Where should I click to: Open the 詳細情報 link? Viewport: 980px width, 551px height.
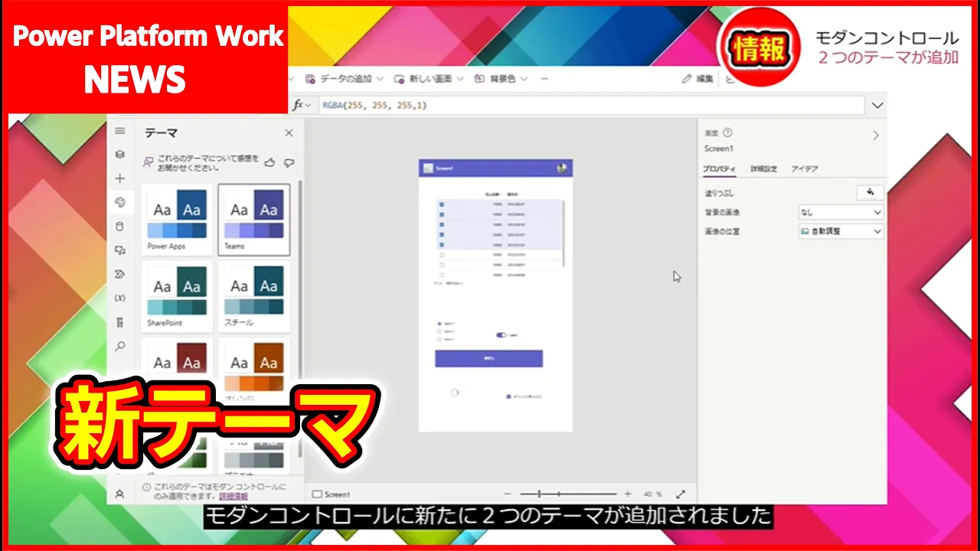(x=234, y=496)
